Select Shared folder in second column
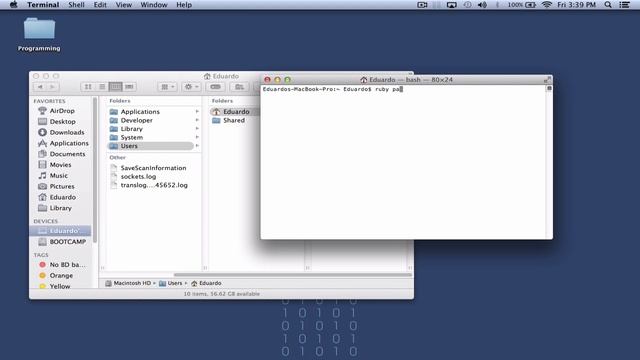Viewport: 640px width, 360px height. pos(235,120)
